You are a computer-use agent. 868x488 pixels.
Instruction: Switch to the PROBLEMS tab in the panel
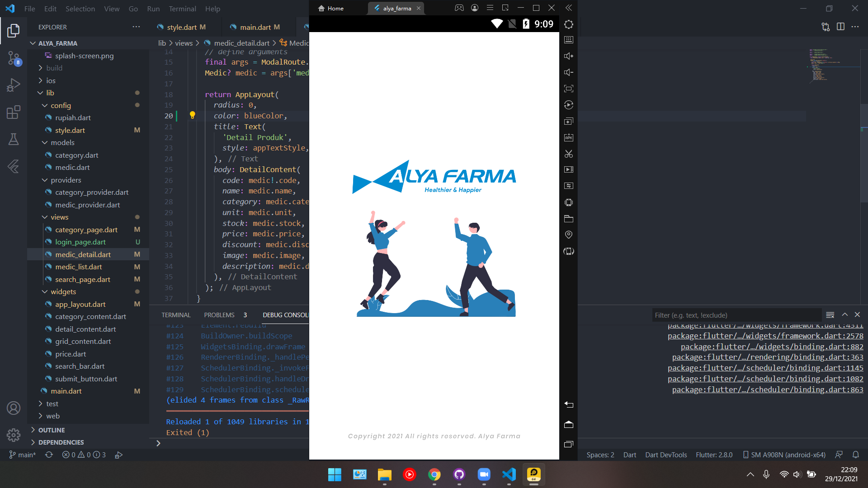219,315
